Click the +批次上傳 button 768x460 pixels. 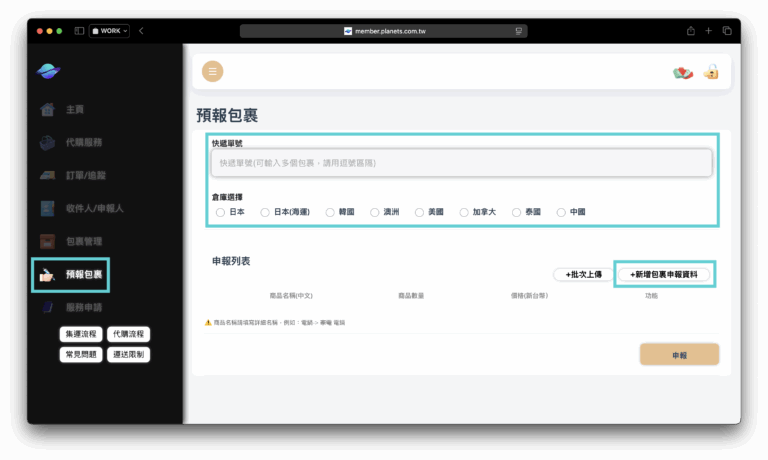click(582, 274)
